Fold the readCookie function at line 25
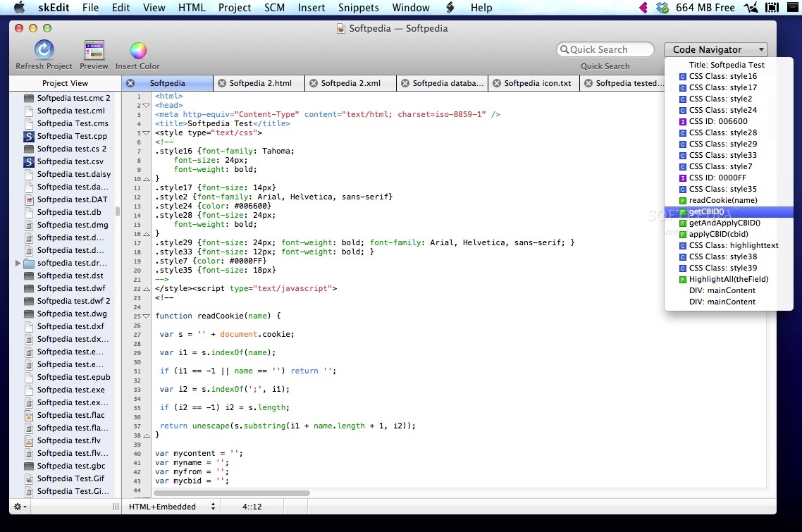 (x=147, y=316)
